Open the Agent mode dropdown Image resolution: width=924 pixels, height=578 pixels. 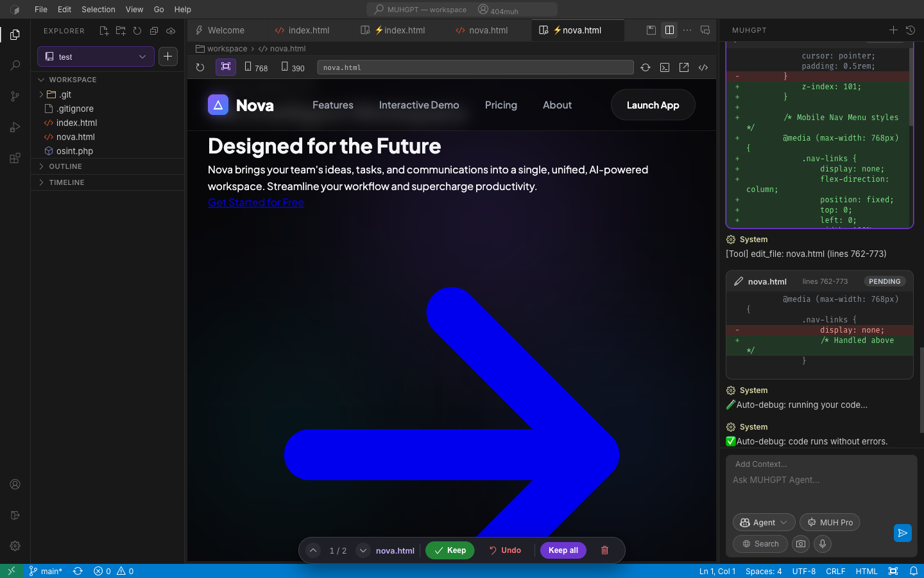tap(764, 523)
